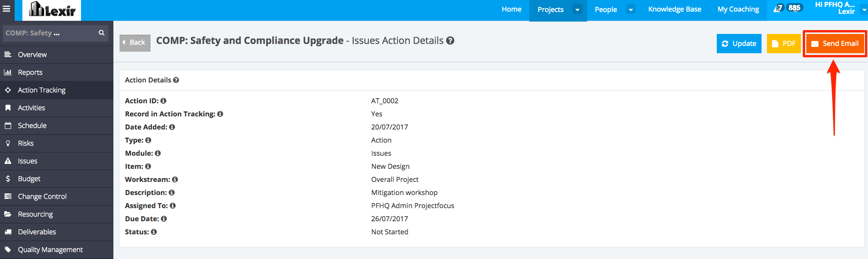The image size is (868, 259).
Task: Click the Change Control icon
Action: [8, 196]
